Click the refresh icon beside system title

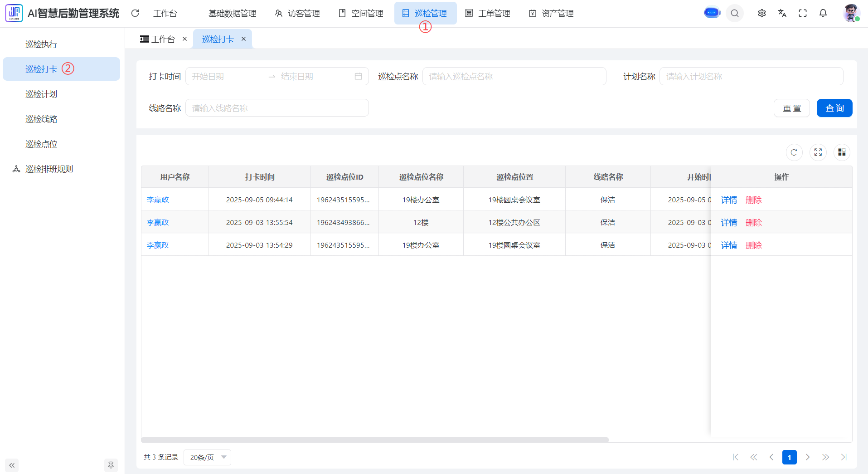click(x=135, y=14)
